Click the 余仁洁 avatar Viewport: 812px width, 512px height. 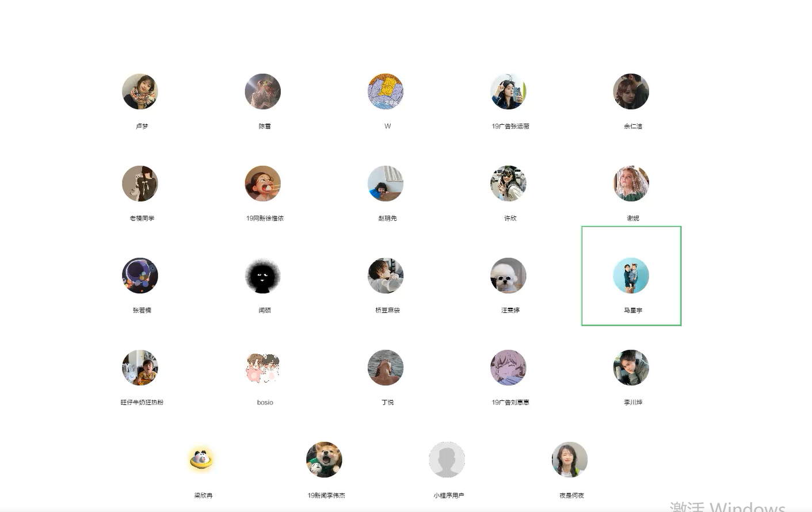pos(631,91)
